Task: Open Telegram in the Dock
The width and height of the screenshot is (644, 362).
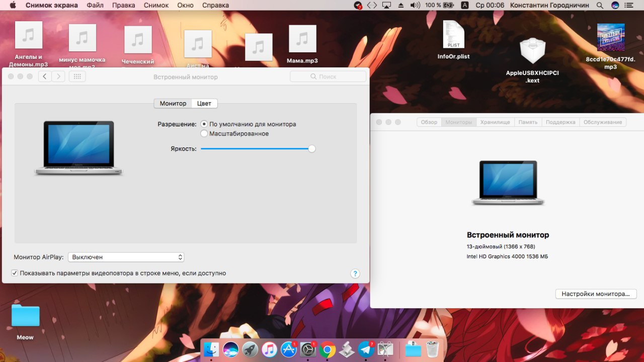Action: coord(366,349)
